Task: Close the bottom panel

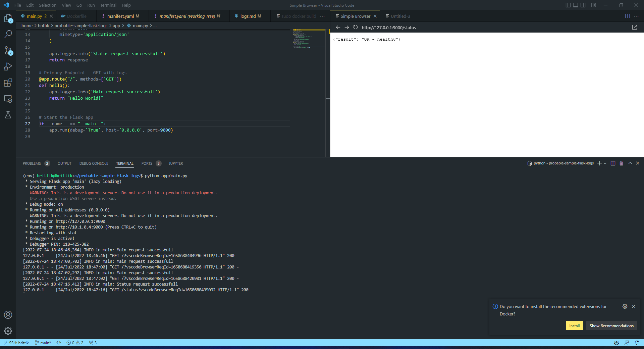Action: pyautogui.click(x=638, y=163)
